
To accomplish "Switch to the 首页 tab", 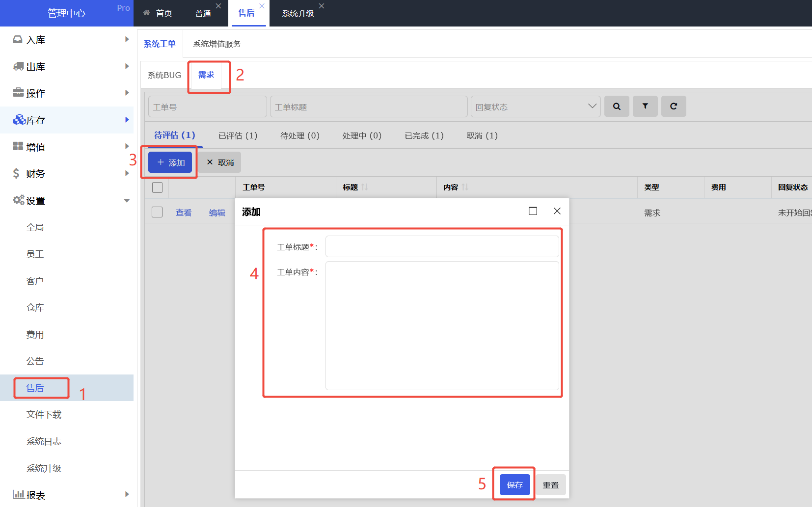I will [x=158, y=13].
